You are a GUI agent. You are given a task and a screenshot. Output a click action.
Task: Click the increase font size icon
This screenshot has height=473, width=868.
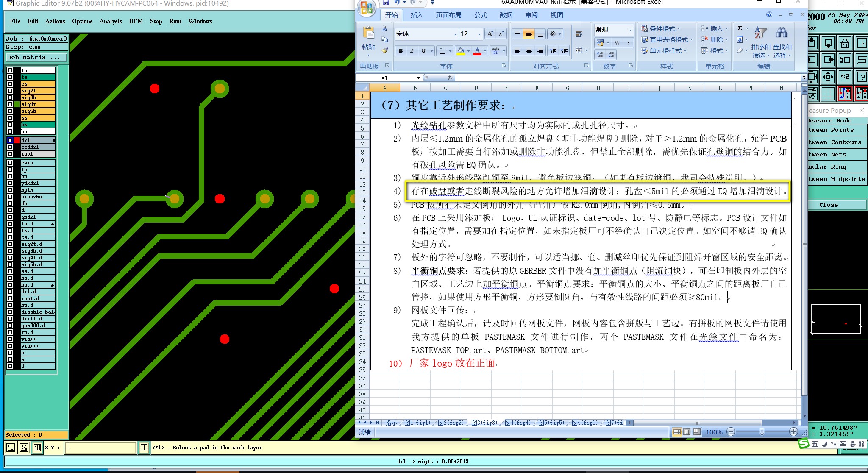(x=490, y=34)
